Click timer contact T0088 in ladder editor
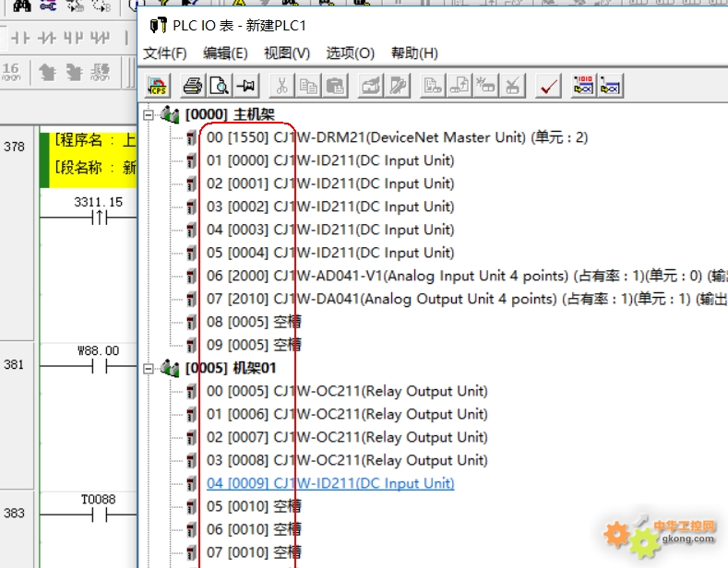728x568 pixels. pyautogui.click(x=99, y=515)
